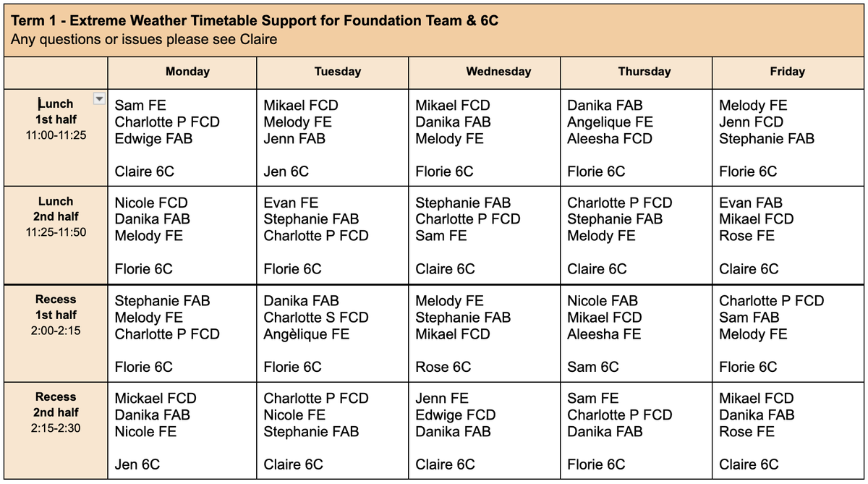Click Tuesday Recess 1st half cell with Angèlique FE

pyautogui.click(x=332, y=333)
